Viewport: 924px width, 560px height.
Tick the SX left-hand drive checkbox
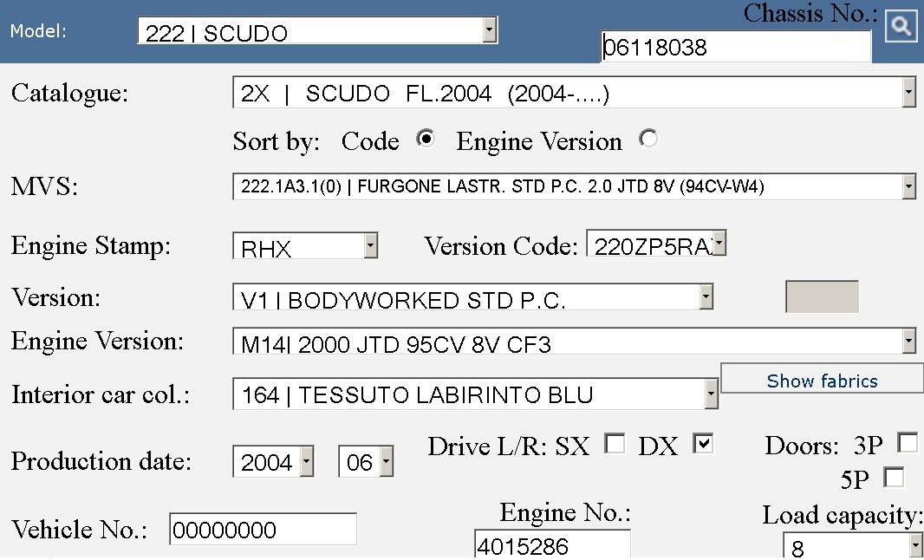615,444
